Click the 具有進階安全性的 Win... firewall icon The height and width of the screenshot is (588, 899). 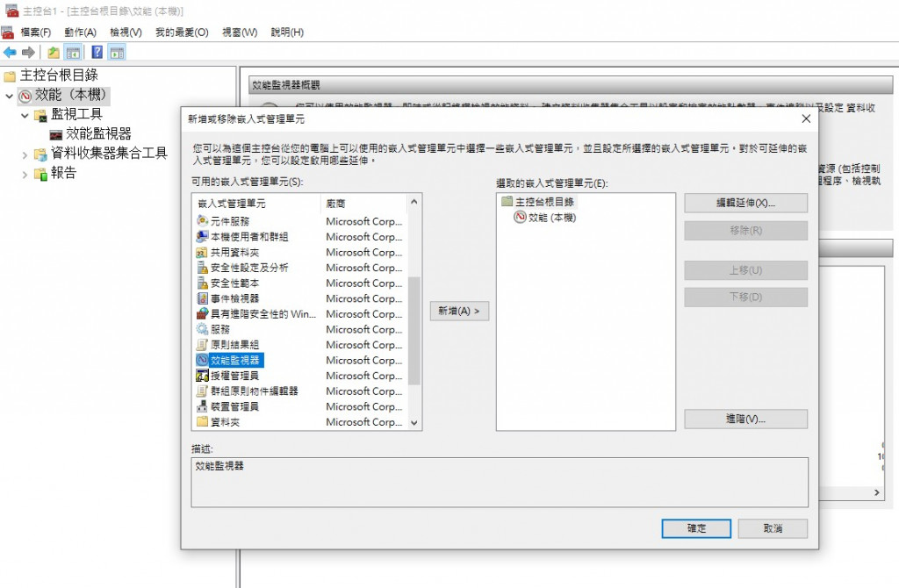pos(203,314)
